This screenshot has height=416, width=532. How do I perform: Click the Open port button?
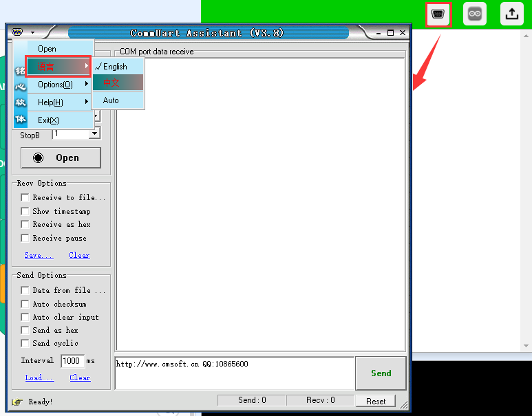pyautogui.click(x=61, y=157)
